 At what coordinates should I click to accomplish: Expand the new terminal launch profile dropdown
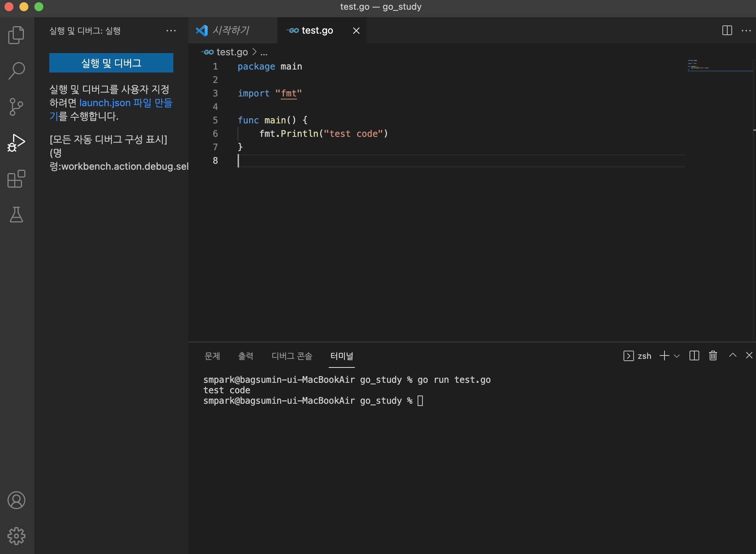[677, 356]
